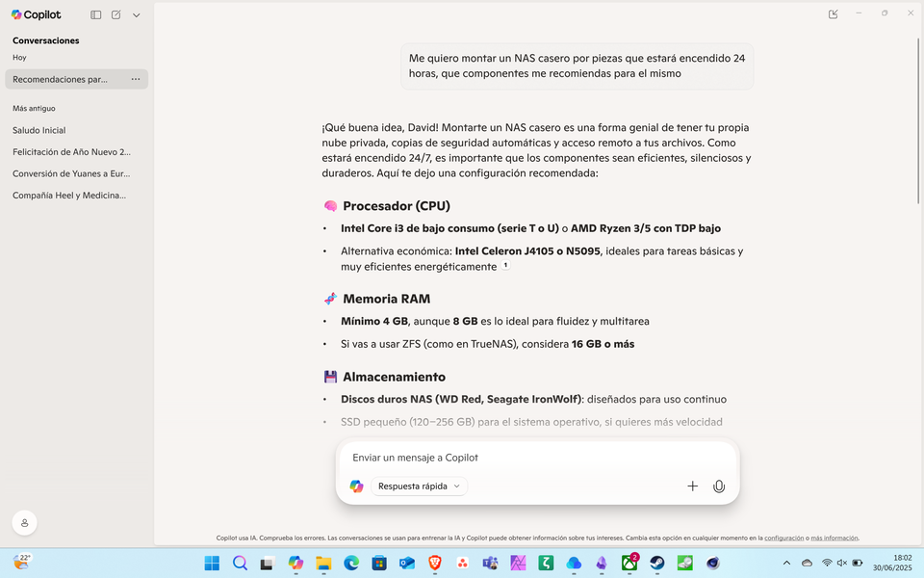Screen dimensions: 924x578
Task: Open Affinity Photo from the taskbar
Action: (518, 564)
